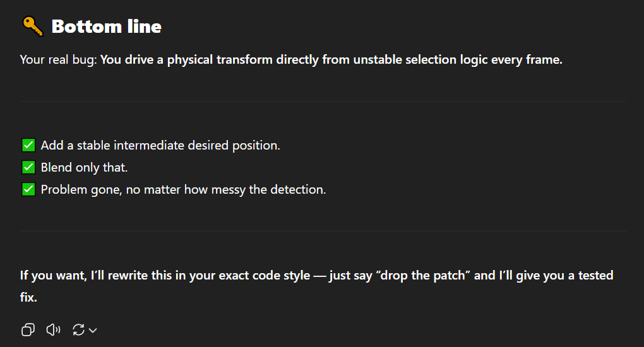Click the key emoji beside Bottom line
The height and width of the screenshot is (347, 644).
[33, 26]
